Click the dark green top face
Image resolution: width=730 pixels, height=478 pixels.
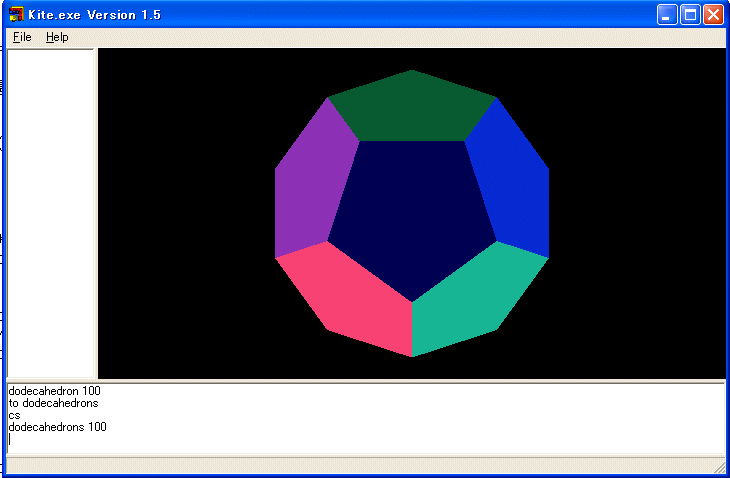pos(412,108)
